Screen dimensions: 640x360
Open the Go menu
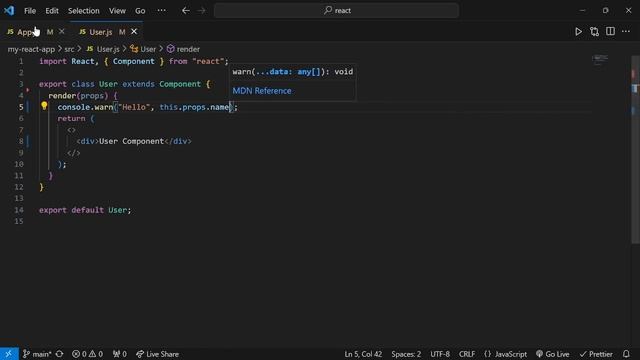140,11
